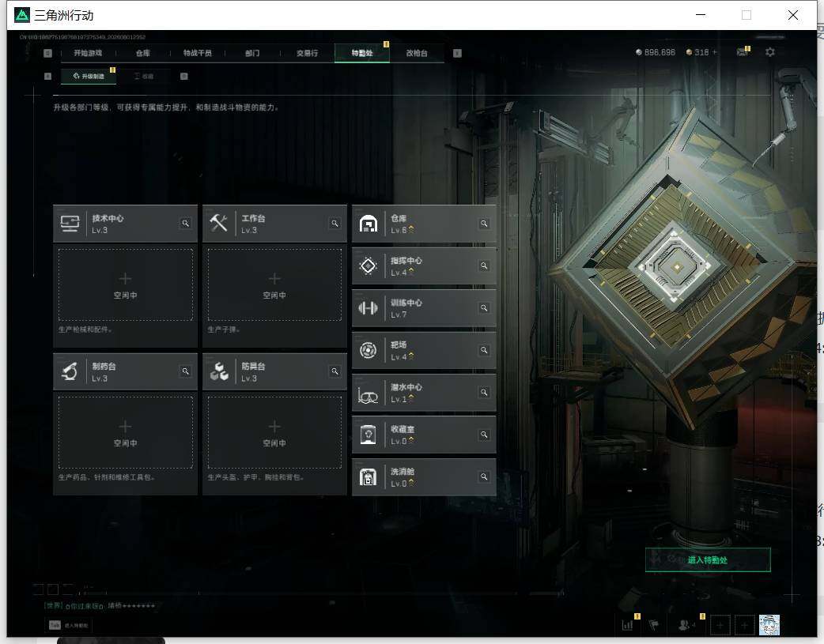Open the 收藏 sub-tab
Viewport: 824px width, 644px height.
[144, 76]
